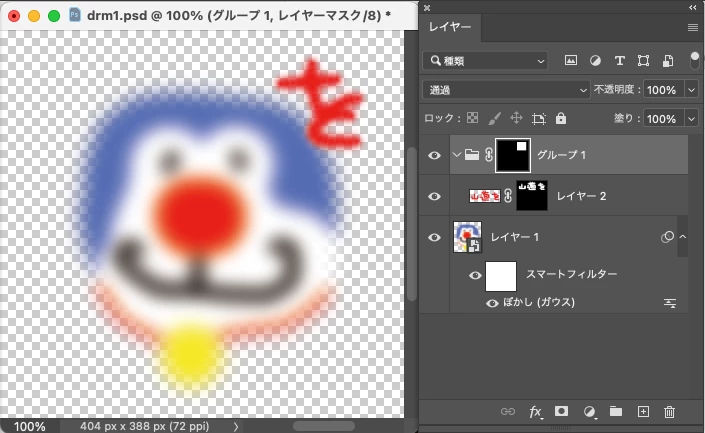Screen dimensions: 705x433
Task: Click the mask link icon on レイヤー 2
Action: (x=508, y=196)
